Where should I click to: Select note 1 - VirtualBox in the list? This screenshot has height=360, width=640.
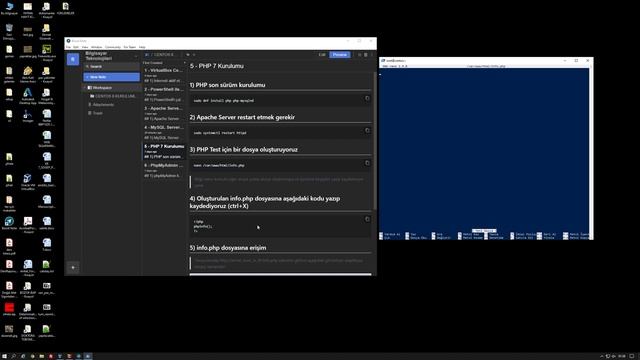point(163,76)
